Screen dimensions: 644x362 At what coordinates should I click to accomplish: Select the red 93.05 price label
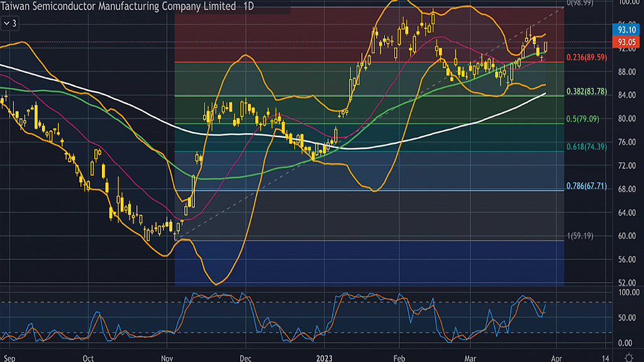(625, 41)
